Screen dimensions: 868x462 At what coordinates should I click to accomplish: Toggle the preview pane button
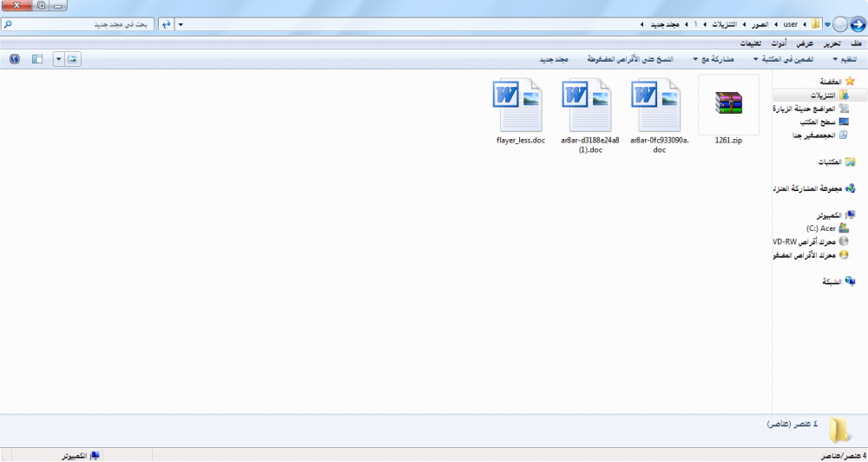[x=37, y=59]
